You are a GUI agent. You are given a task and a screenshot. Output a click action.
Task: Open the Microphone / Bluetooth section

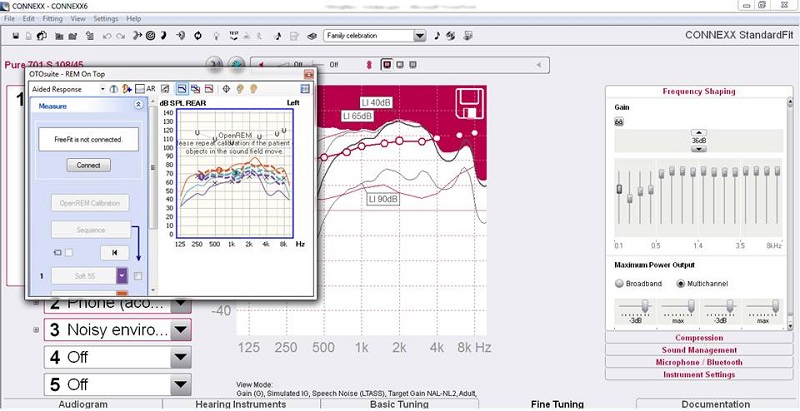(x=699, y=362)
